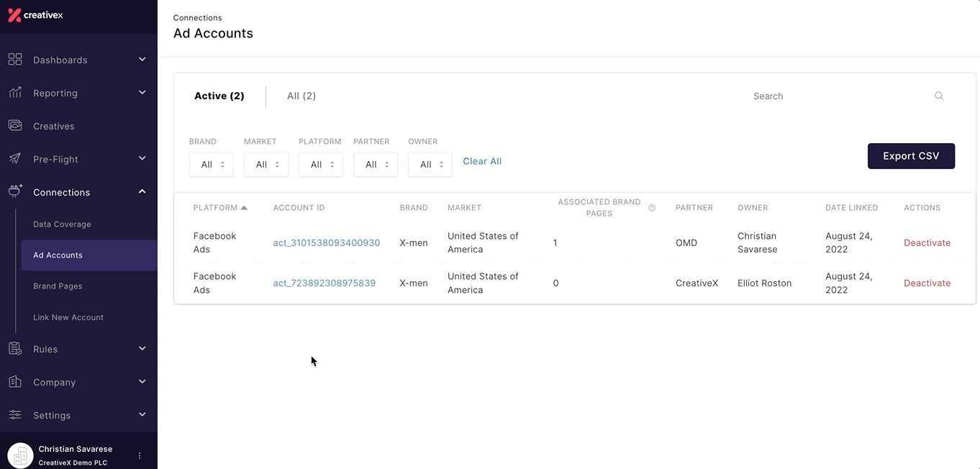The width and height of the screenshot is (980, 469).
Task: Deactivate the OMD partner account
Action: (927, 243)
